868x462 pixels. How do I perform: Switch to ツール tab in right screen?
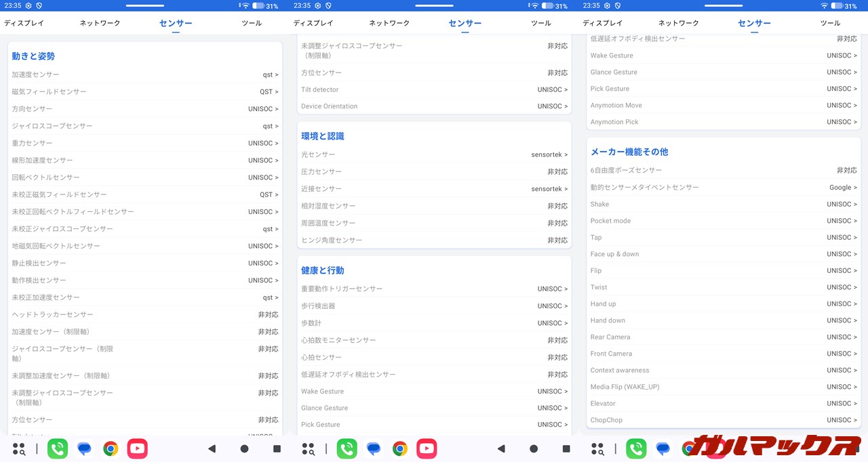click(x=830, y=23)
